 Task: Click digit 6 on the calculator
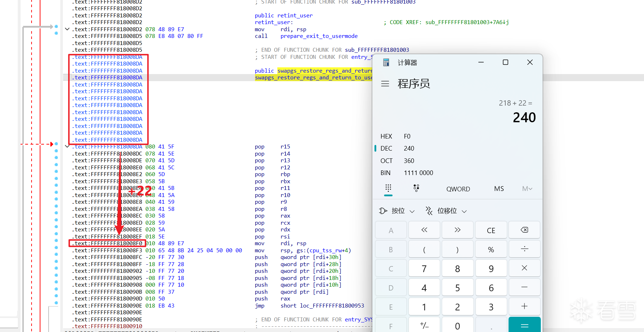[x=491, y=287]
